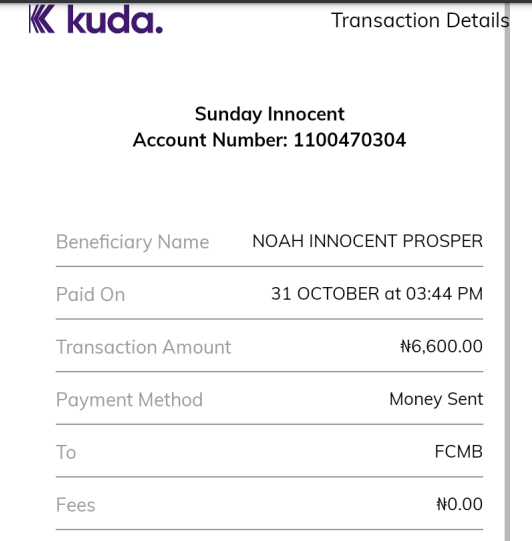Click the Naira symbol before 6,600.00
The height and width of the screenshot is (541, 532).
click(x=406, y=346)
